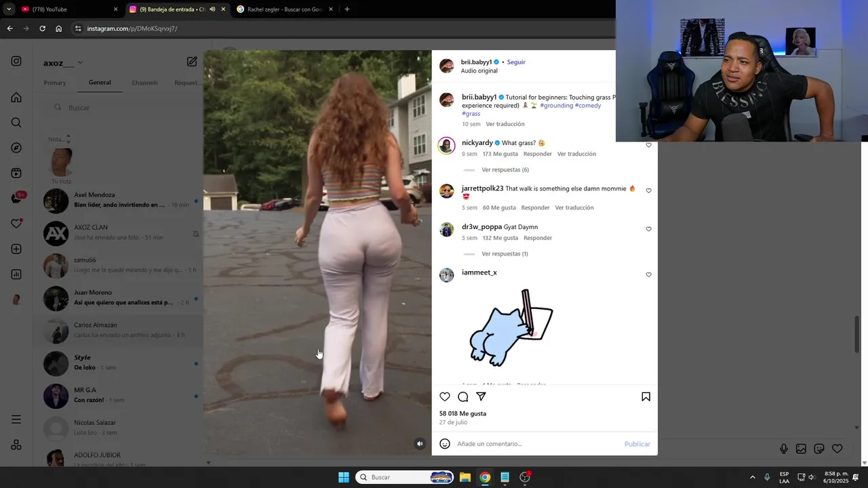Image resolution: width=868 pixels, height=488 pixels.
Task: Go back with the browser back arrow
Action: coord(9,28)
